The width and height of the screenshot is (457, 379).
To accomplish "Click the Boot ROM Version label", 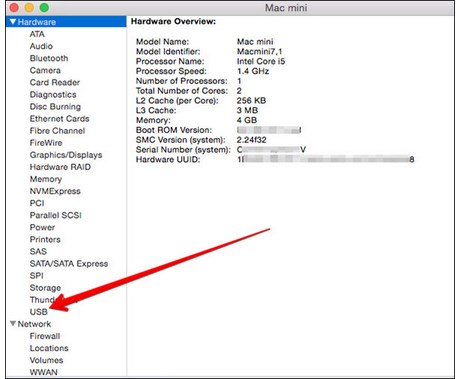I will [x=174, y=130].
